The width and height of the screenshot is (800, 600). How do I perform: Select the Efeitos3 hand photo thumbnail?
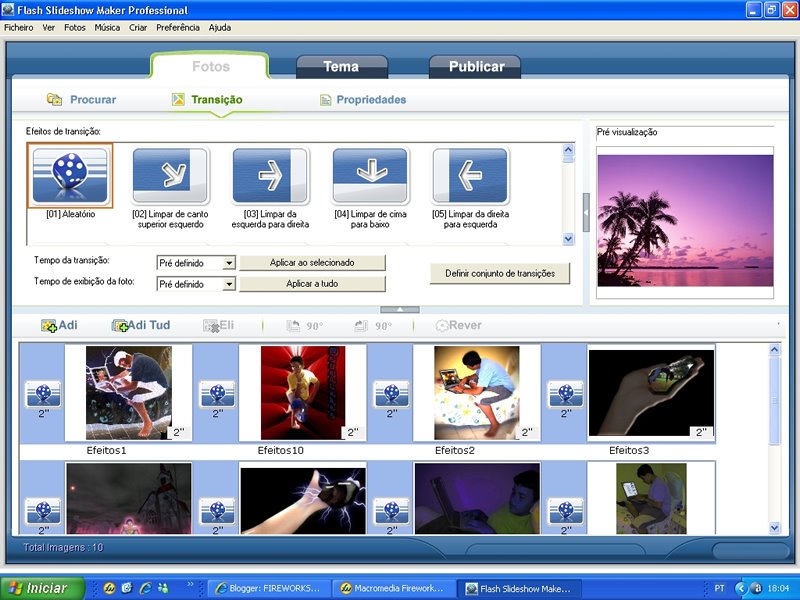pyautogui.click(x=652, y=393)
